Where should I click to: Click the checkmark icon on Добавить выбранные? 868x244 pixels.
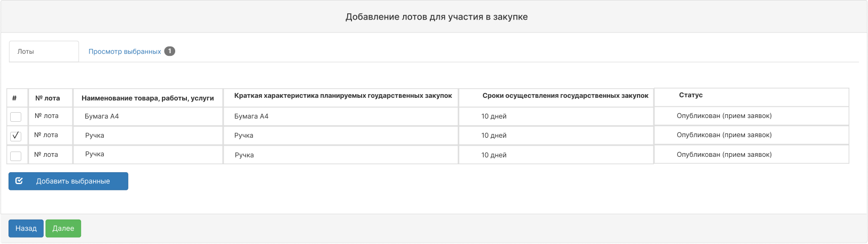[19, 181]
